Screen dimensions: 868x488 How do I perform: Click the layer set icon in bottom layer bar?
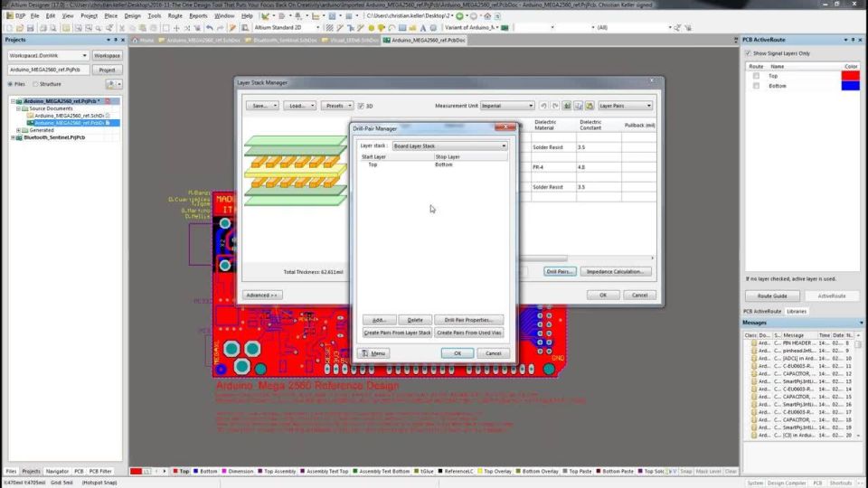tap(146, 472)
